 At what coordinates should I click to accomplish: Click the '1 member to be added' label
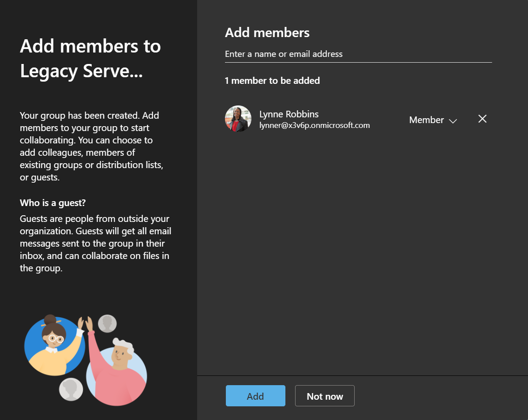(273, 80)
